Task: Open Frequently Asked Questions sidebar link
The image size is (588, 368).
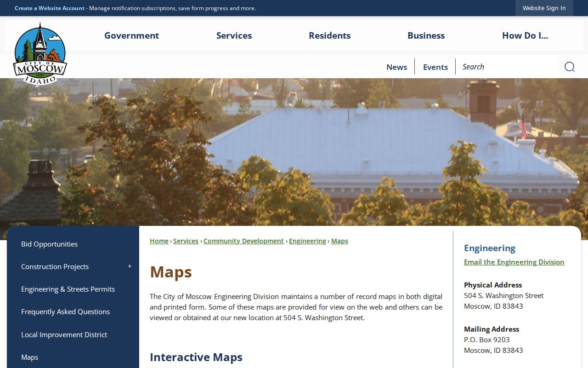Action: [65, 311]
